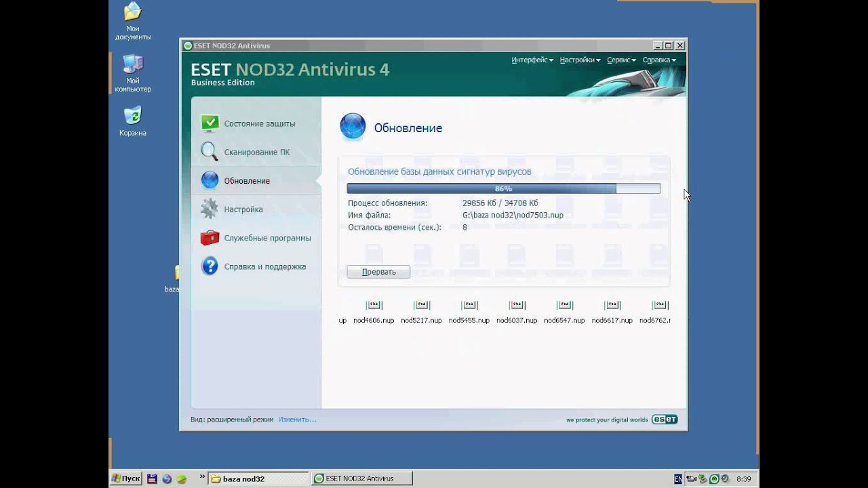868x488 pixels.
Task: Open the Сервис dropdown menu
Action: pos(621,60)
